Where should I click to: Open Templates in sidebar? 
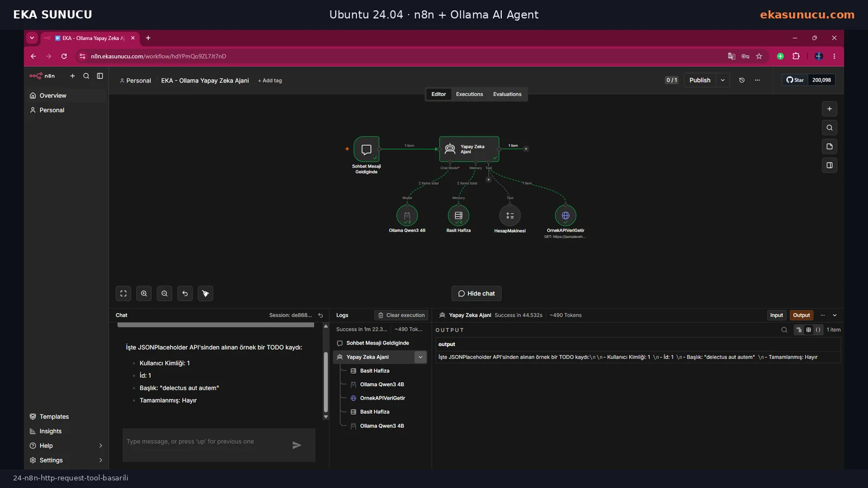[x=66, y=417]
